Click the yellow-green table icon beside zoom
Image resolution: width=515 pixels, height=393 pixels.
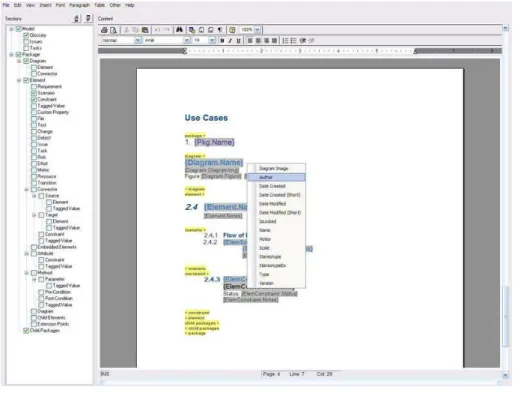coord(232,30)
